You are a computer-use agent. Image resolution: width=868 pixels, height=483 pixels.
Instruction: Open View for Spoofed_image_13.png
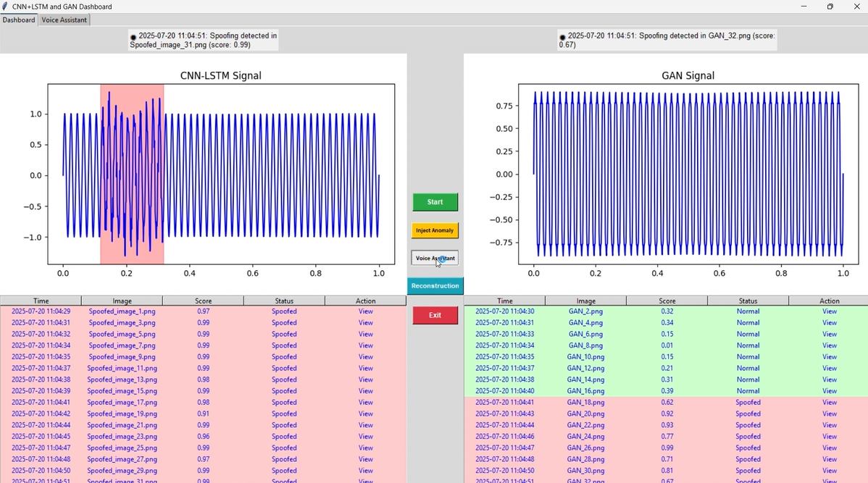pos(365,379)
